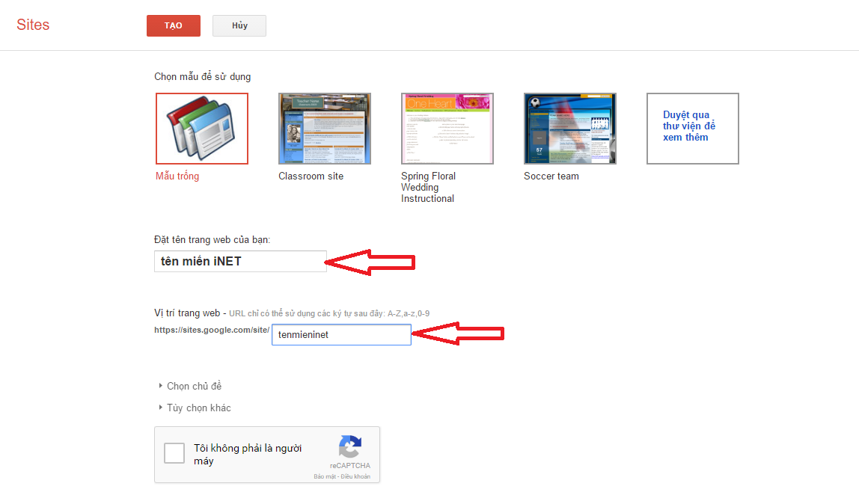Click the Soccer team text label
859x504 pixels.
pyautogui.click(x=551, y=176)
